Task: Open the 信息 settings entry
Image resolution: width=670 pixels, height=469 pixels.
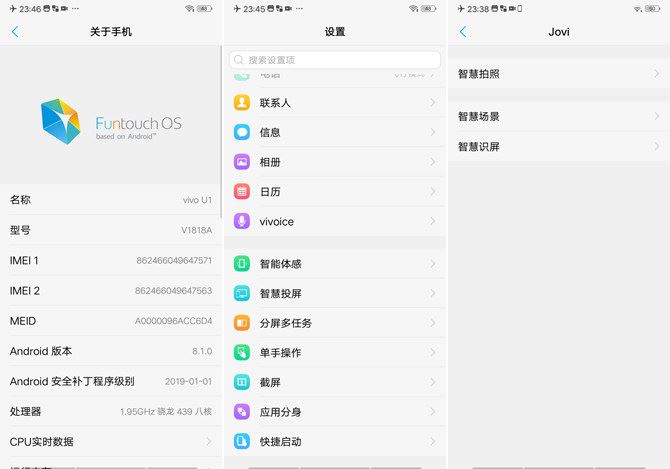Action: coord(335,132)
